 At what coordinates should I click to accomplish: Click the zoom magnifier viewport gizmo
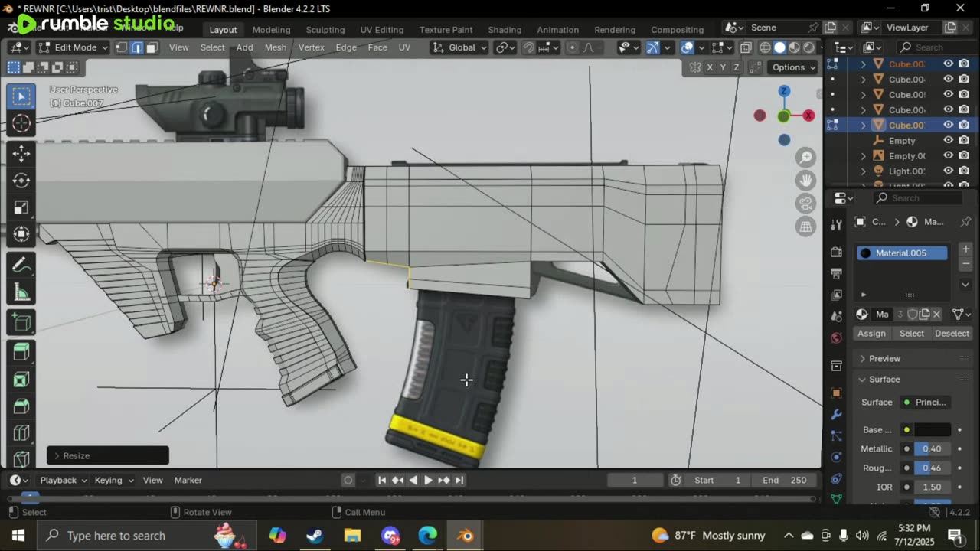pos(805,158)
